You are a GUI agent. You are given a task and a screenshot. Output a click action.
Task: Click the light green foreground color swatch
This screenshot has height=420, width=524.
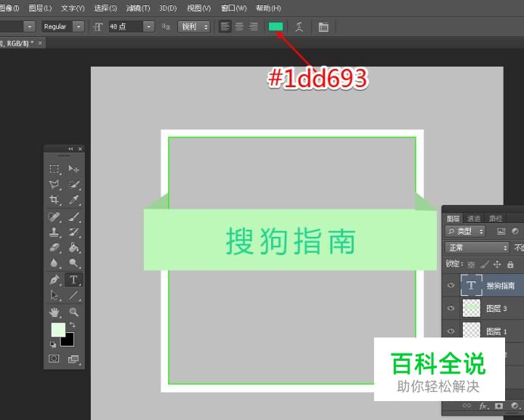(x=58, y=329)
